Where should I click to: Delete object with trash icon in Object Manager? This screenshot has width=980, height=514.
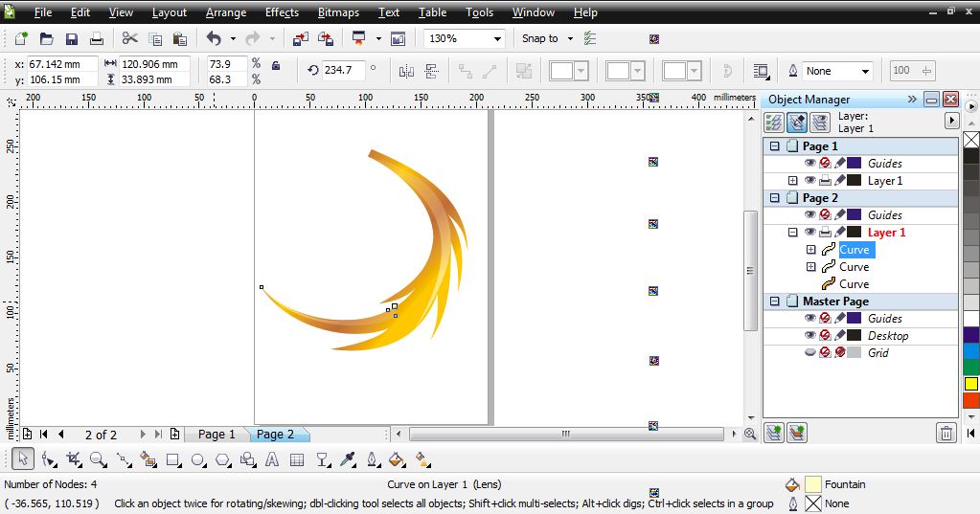(x=946, y=433)
